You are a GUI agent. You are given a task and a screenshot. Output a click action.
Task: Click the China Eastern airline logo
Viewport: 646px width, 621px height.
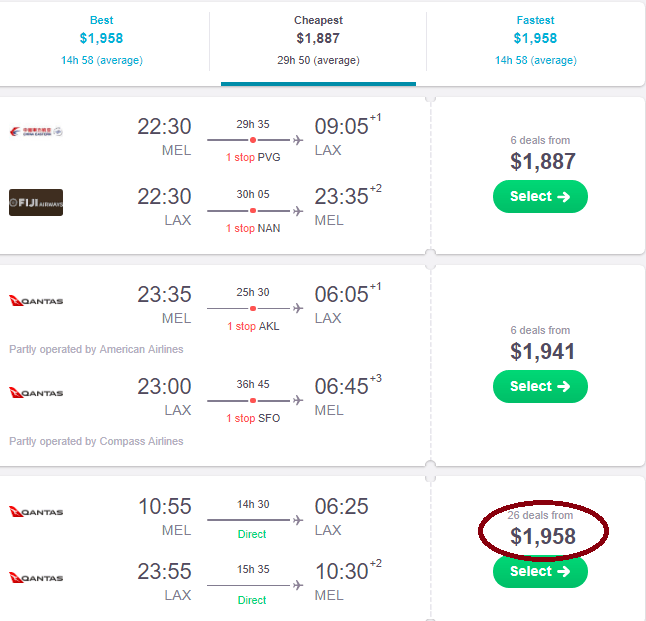pyautogui.click(x=36, y=132)
